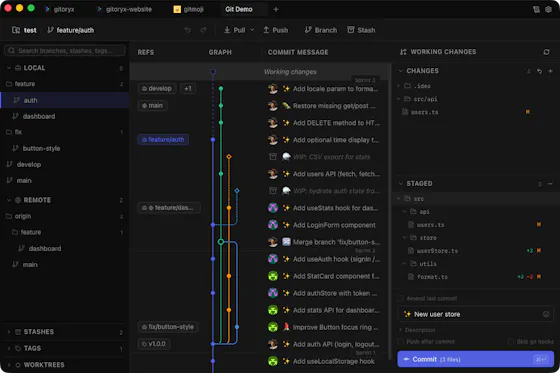The image size is (560, 373).
Task: Collapse the staged store folder
Action: (405, 238)
